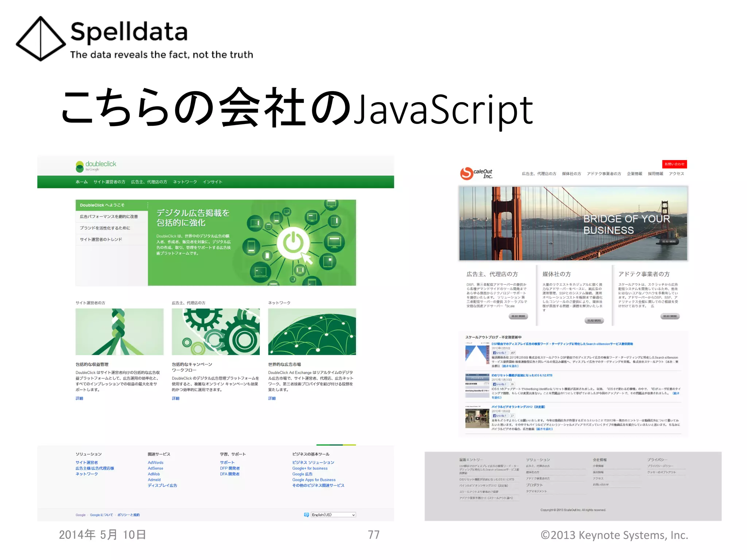The height and width of the screenshot is (560, 747).
Task: Click the gears campaign workflow thumbnail
Action: (216, 332)
